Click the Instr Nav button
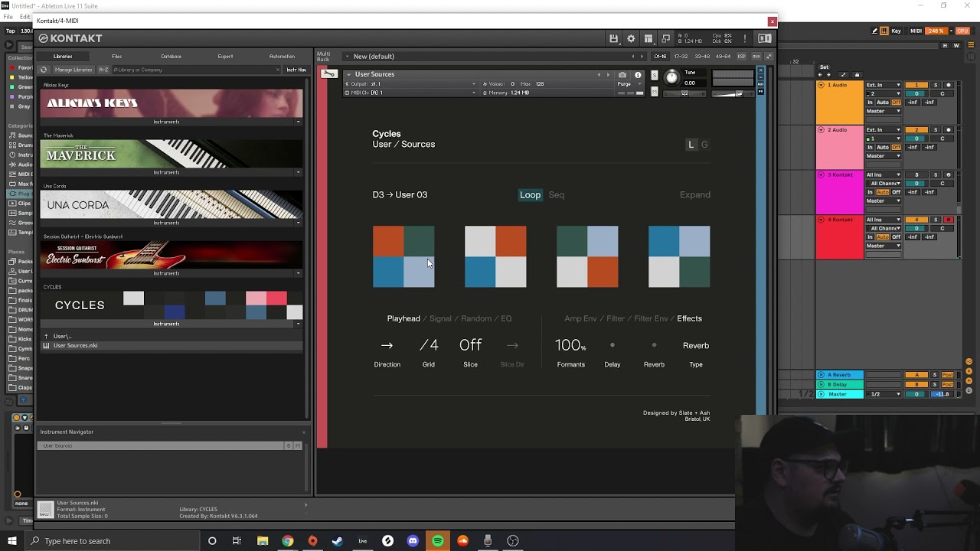The width and height of the screenshot is (980, 551). click(x=296, y=70)
